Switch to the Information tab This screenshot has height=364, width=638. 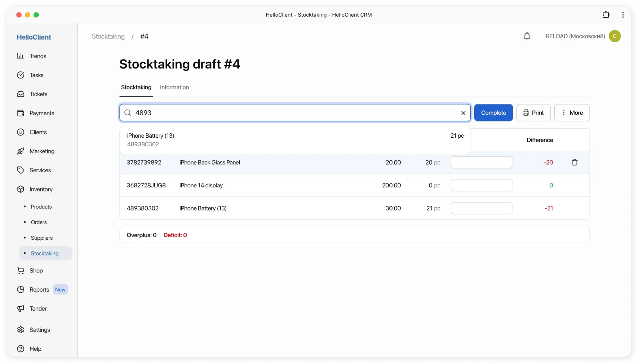[174, 88]
